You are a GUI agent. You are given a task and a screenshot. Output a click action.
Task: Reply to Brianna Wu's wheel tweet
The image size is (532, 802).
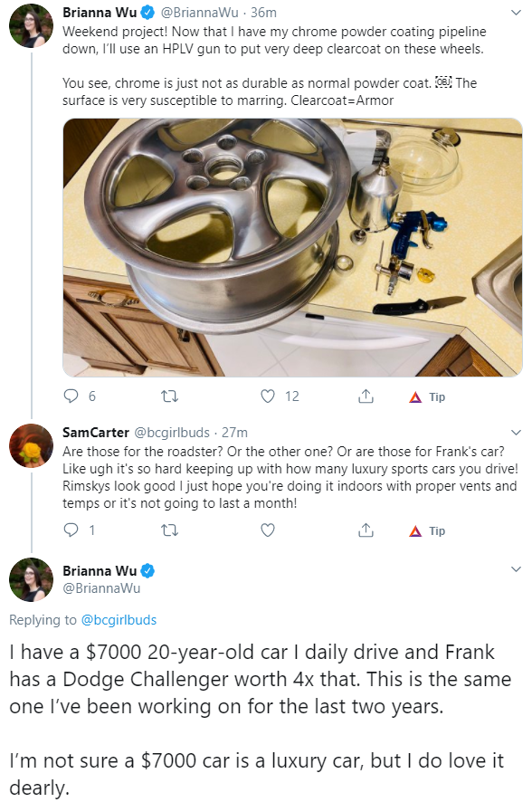coord(71,396)
